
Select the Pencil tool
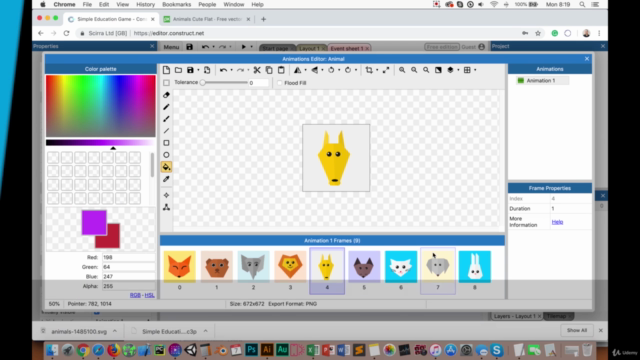[166, 107]
